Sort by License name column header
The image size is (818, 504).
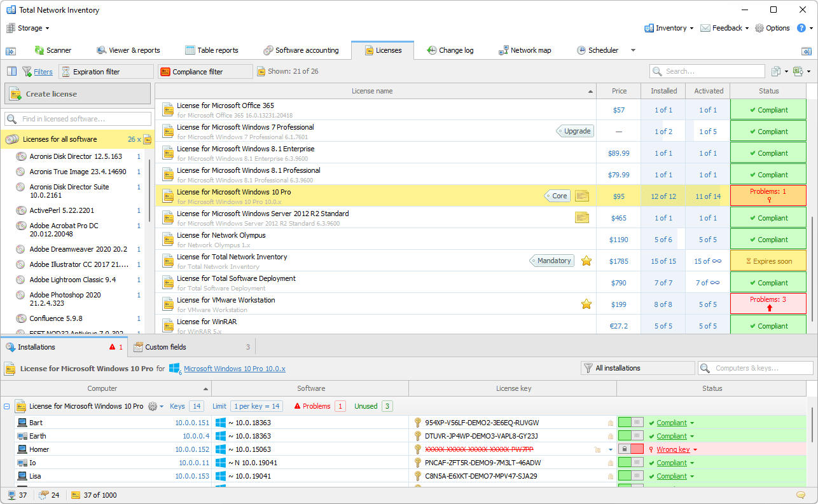[x=375, y=91]
